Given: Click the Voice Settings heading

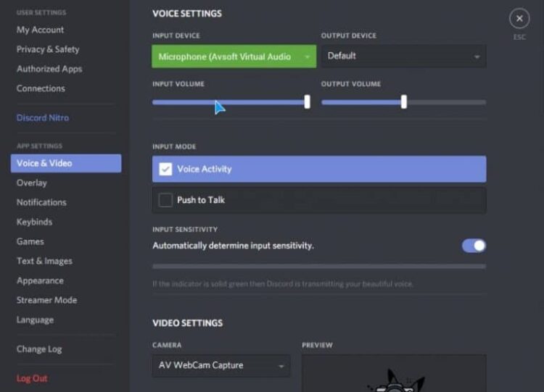Looking at the screenshot, I should click(187, 14).
